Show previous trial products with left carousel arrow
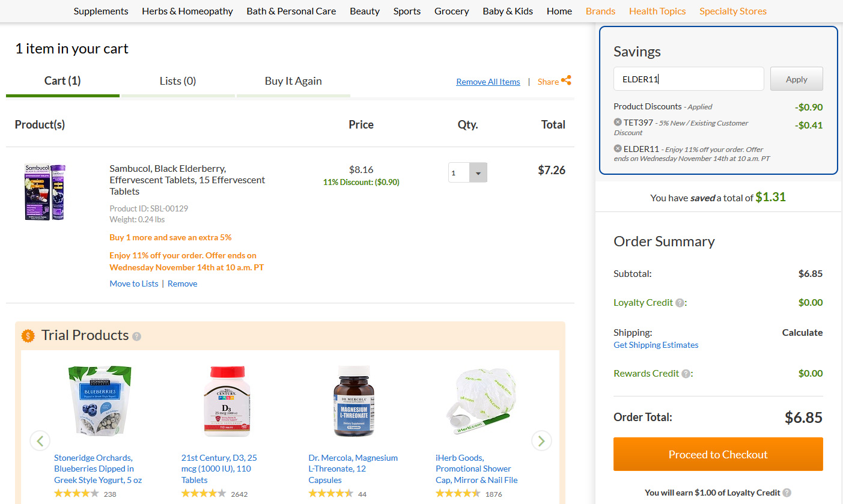 click(x=40, y=441)
